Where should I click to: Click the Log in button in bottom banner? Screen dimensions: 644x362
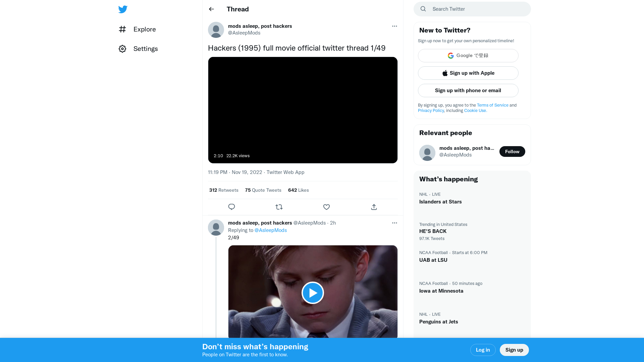[483, 350]
